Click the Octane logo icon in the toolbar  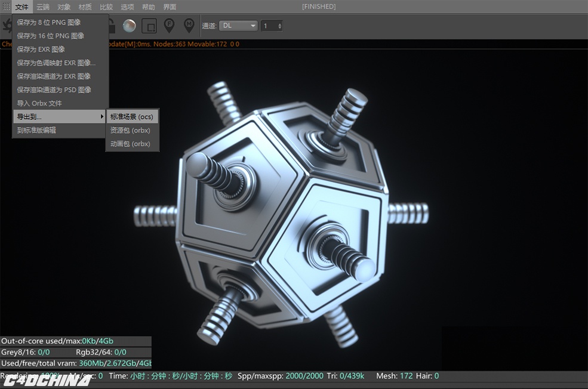[7, 26]
